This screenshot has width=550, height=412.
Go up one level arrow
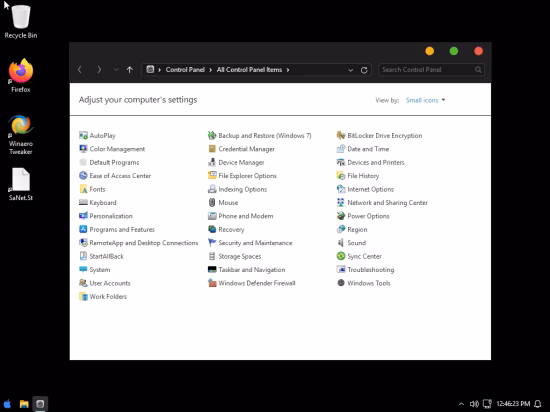click(130, 70)
